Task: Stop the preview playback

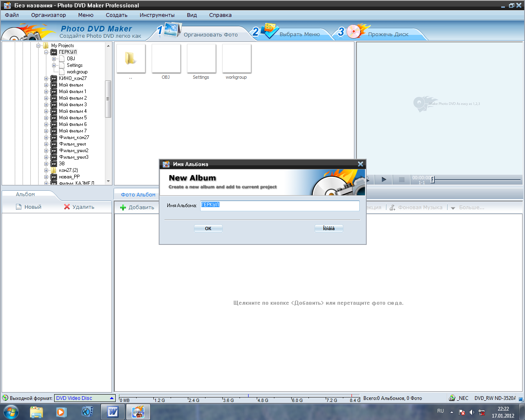Action: tap(402, 179)
